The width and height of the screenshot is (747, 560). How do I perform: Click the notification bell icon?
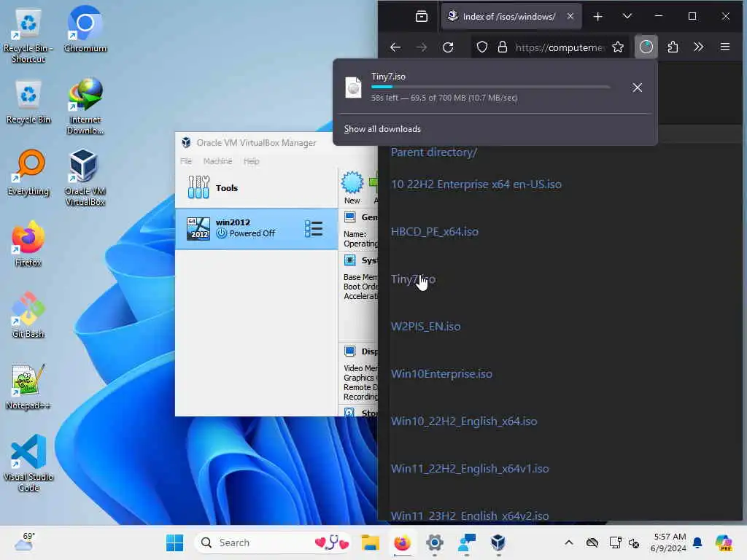click(697, 542)
